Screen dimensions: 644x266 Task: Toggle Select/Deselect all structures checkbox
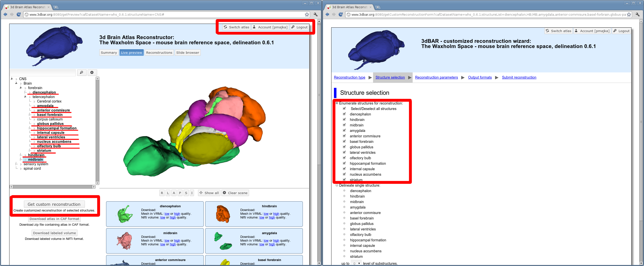(x=344, y=108)
